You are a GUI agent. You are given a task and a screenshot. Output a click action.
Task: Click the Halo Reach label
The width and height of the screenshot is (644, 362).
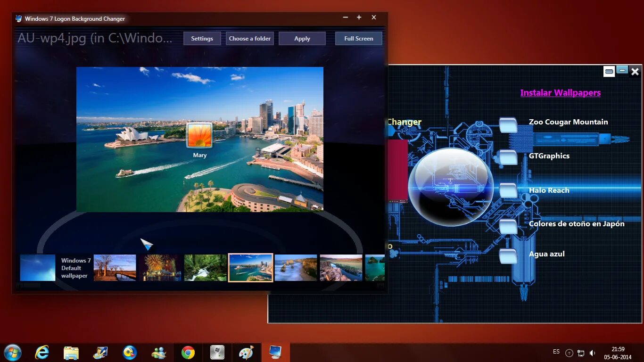(549, 190)
